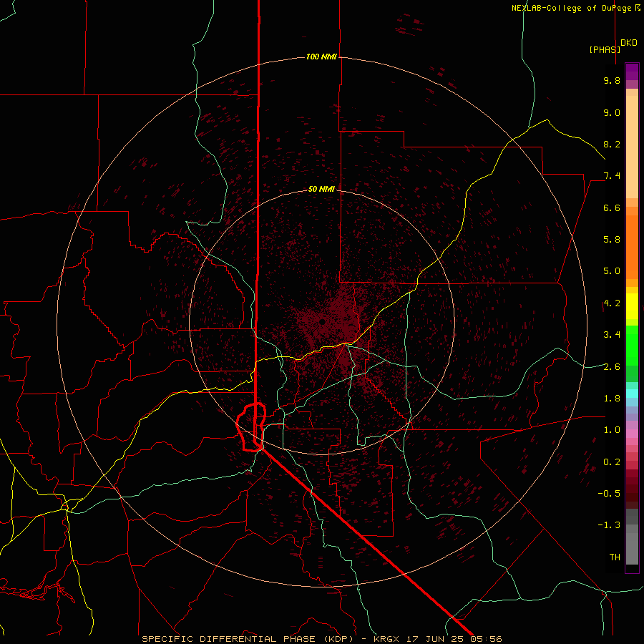Click the 9.0 value on the color scale
The height and width of the screenshot is (644, 644).
tap(612, 112)
